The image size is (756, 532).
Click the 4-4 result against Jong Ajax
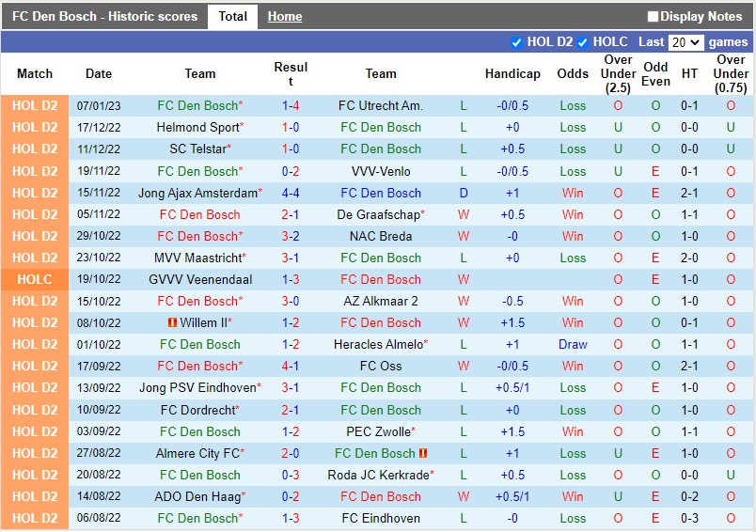tap(291, 193)
